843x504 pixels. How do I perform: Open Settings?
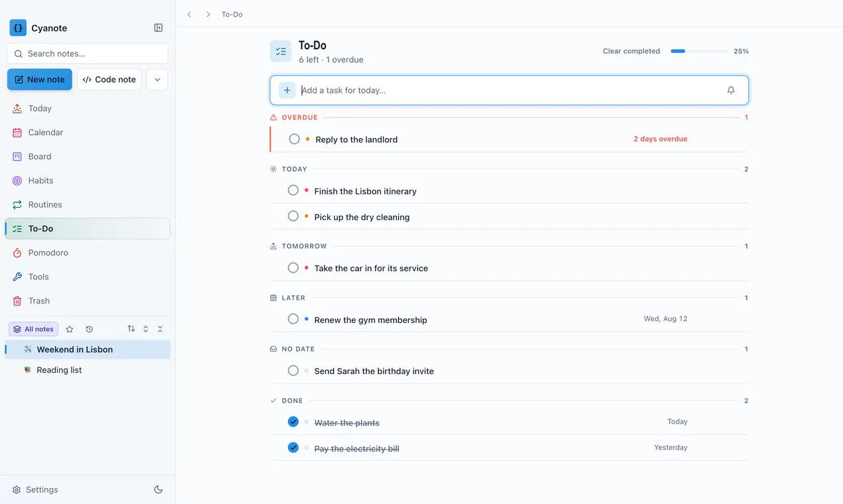pos(35,489)
